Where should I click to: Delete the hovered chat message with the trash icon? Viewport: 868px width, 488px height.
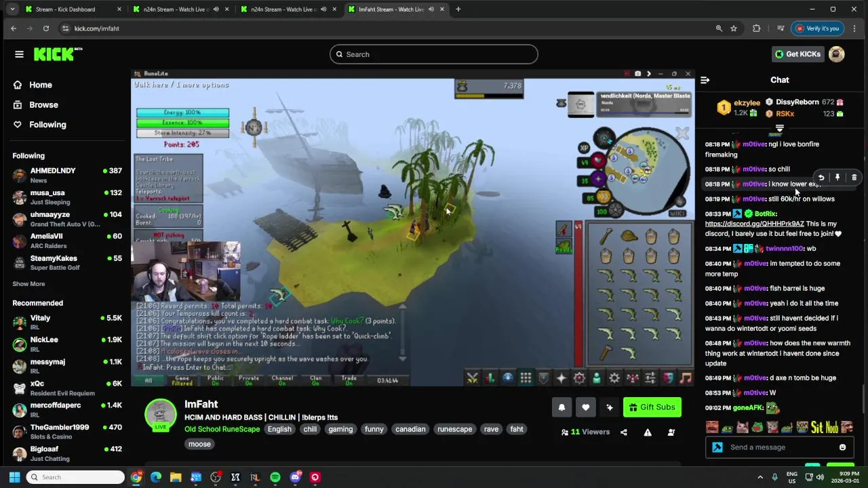(x=854, y=178)
